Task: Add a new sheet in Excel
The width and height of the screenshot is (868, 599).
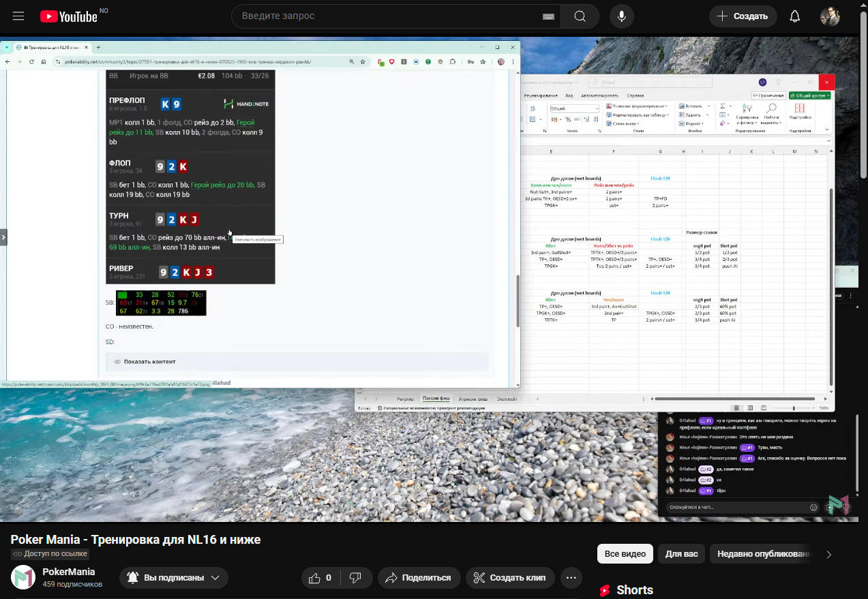Action: [537, 398]
